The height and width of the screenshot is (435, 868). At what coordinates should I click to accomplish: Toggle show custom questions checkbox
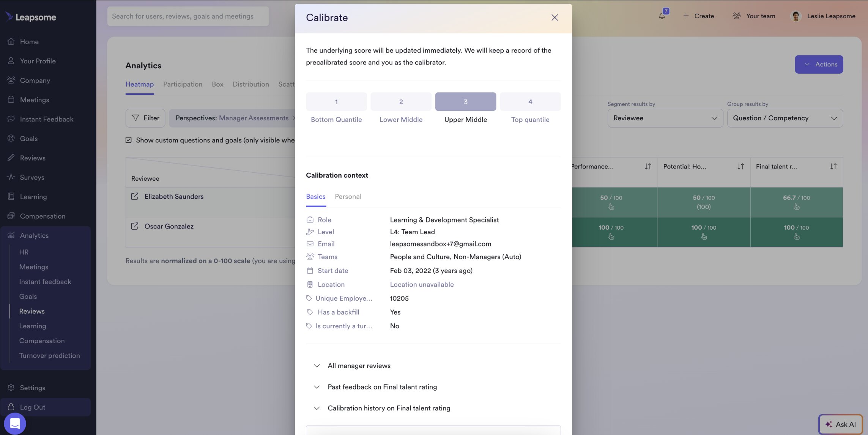coord(129,140)
